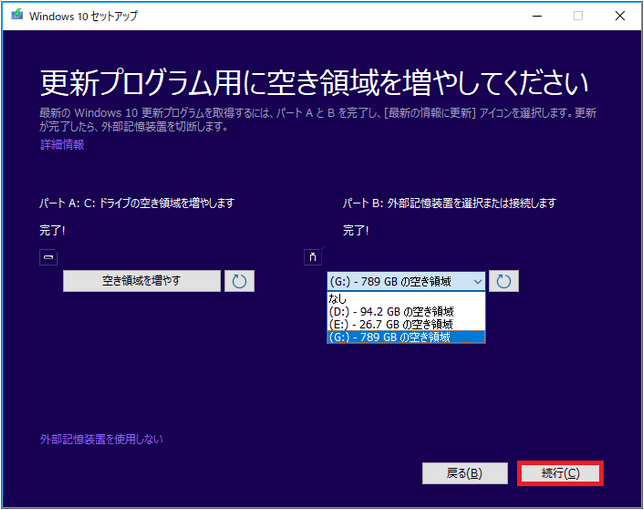Click the Part B 完了! status text
The height and width of the screenshot is (510, 644).
[x=355, y=230]
